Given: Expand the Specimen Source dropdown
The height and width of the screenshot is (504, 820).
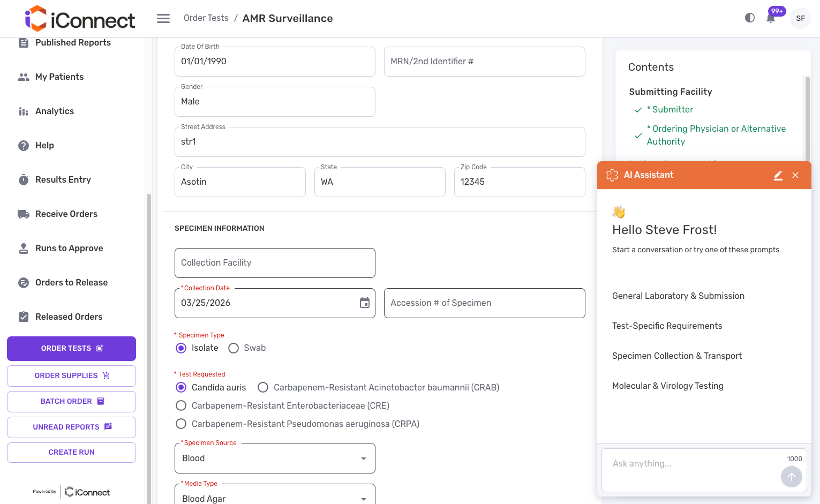Looking at the screenshot, I should click(275, 458).
